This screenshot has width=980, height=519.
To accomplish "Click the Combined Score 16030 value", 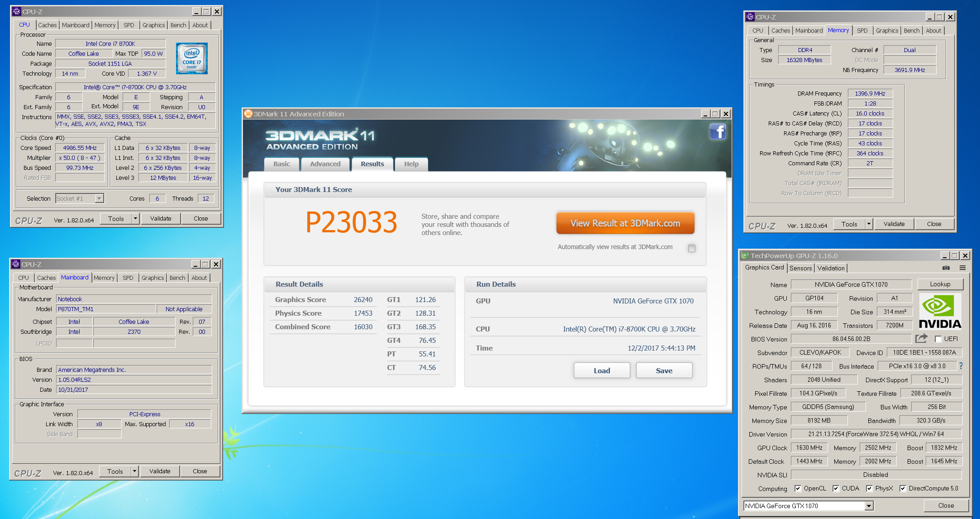I will point(363,327).
